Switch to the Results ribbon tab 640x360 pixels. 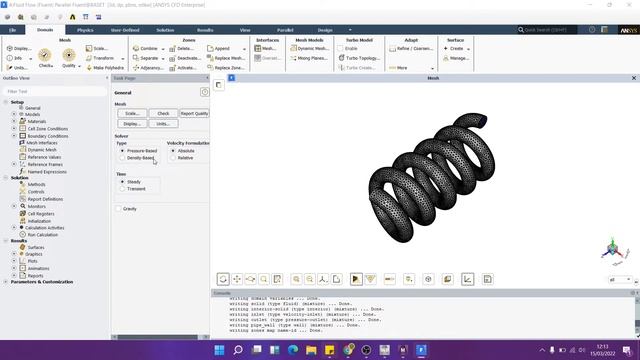click(x=205, y=30)
